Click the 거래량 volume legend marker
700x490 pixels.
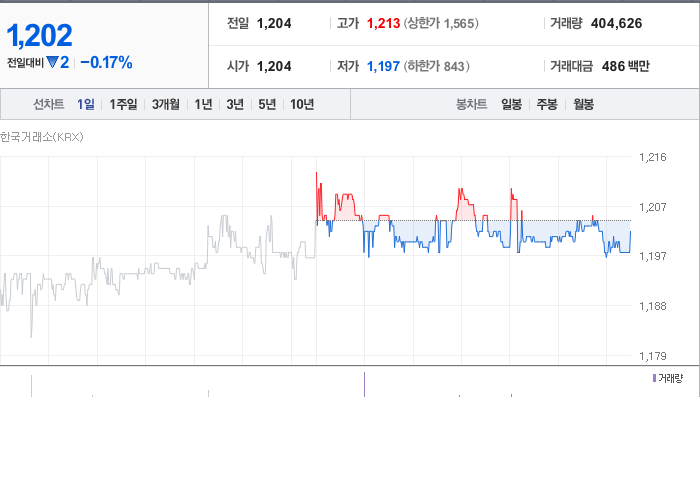click(654, 378)
